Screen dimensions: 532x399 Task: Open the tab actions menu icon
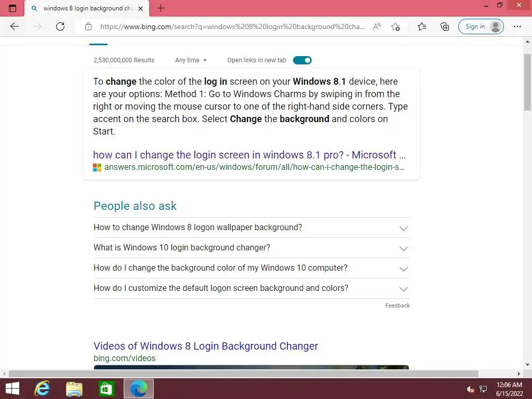[x=12, y=8]
